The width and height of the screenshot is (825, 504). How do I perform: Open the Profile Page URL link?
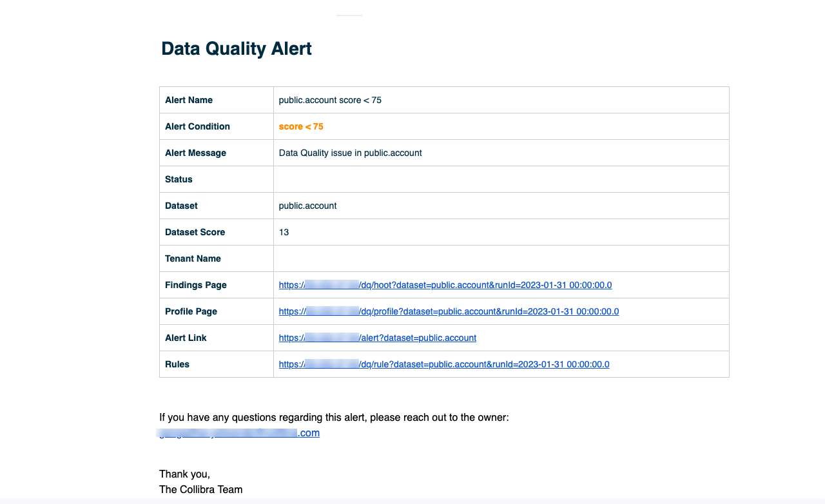449,311
